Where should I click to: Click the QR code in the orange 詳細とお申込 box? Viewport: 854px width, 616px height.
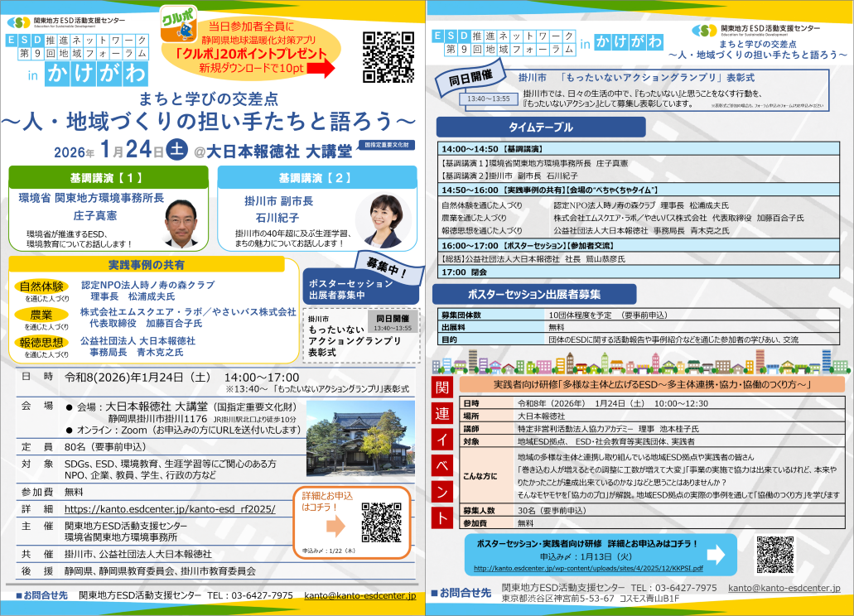coord(381,522)
